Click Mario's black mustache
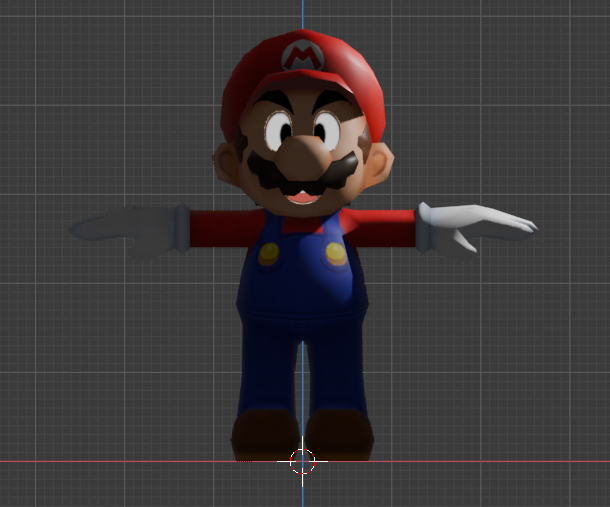The width and height of the screenshot is (610, 507). click(x=302, y=173)
